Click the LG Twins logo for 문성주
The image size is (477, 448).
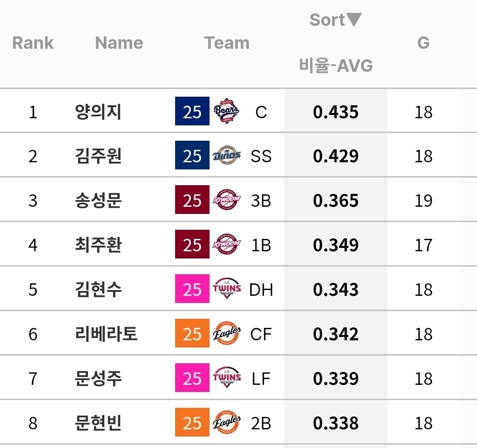[x=226, y=379]
